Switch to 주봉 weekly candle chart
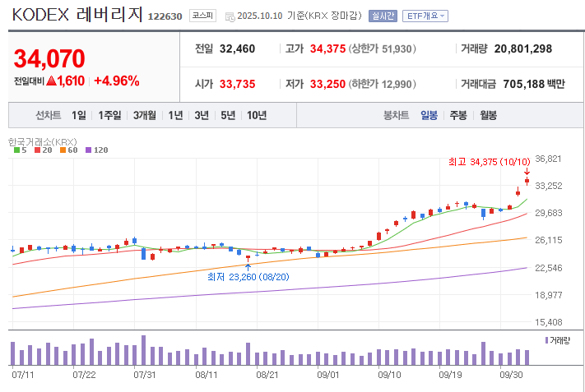The width and height of the screenshot is (585, 392). [458, 115]
